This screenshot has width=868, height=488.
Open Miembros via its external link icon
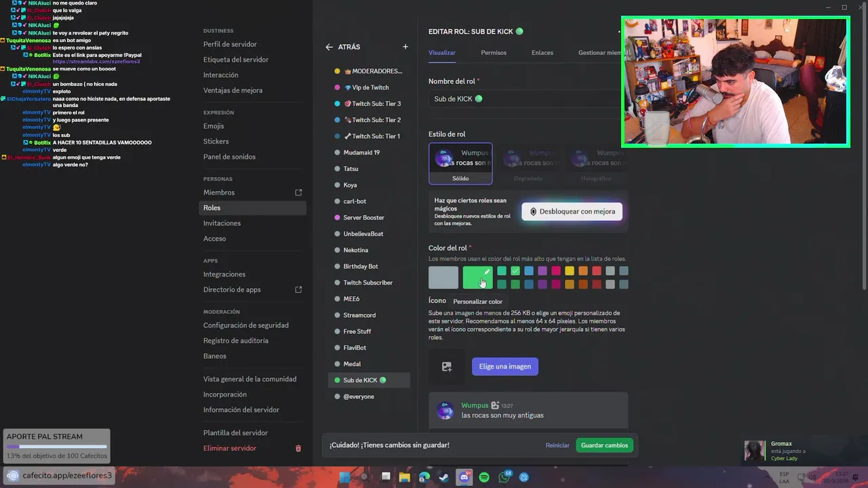(298, 192)
